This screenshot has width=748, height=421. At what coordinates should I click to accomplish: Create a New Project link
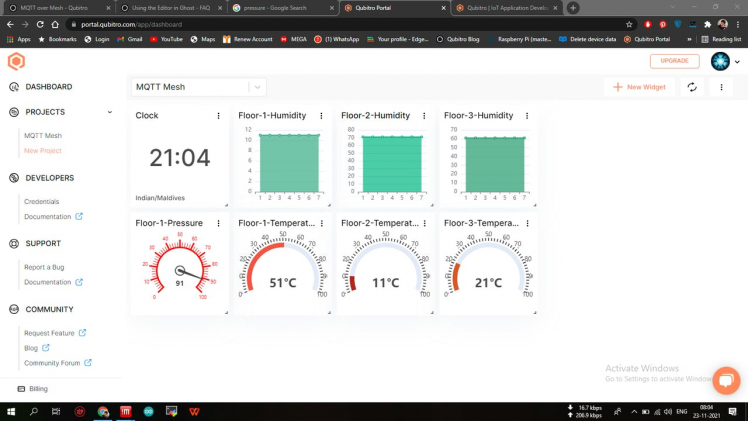coord(43,151)
